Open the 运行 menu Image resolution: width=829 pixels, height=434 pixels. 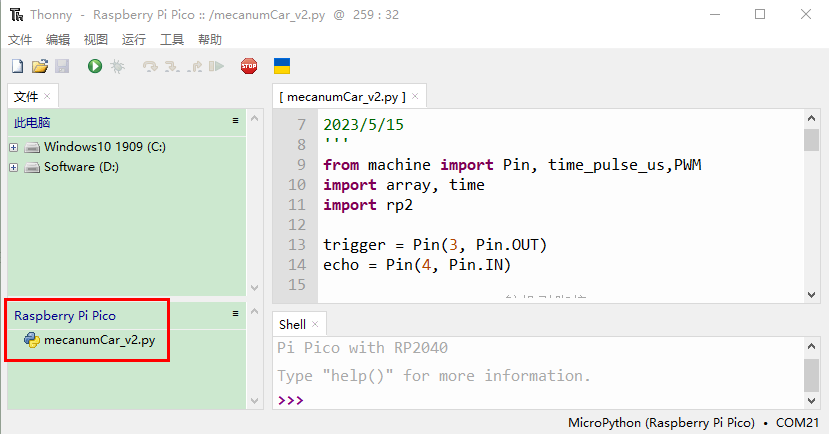(x=134, y=40)
